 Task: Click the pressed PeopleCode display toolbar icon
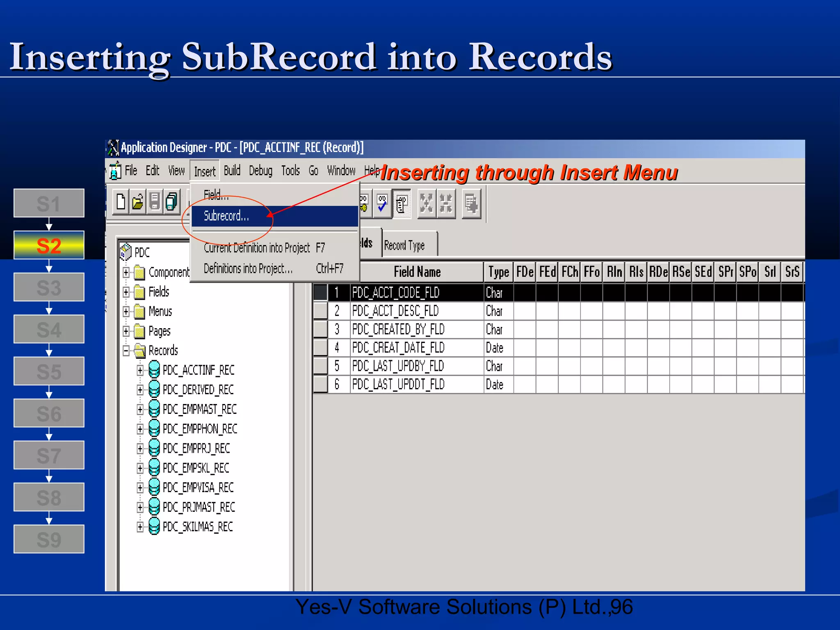pos(402,203)
